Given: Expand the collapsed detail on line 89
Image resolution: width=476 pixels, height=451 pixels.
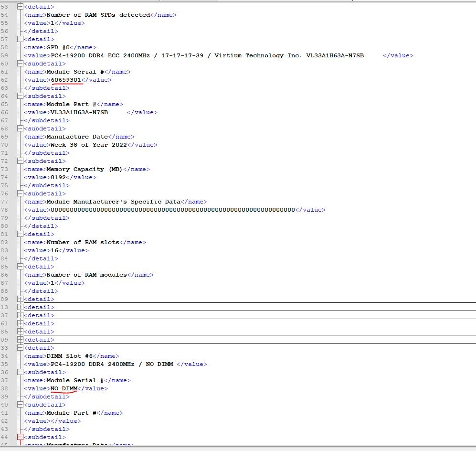Looking at the screenshot, I should [x=21, y=299].
